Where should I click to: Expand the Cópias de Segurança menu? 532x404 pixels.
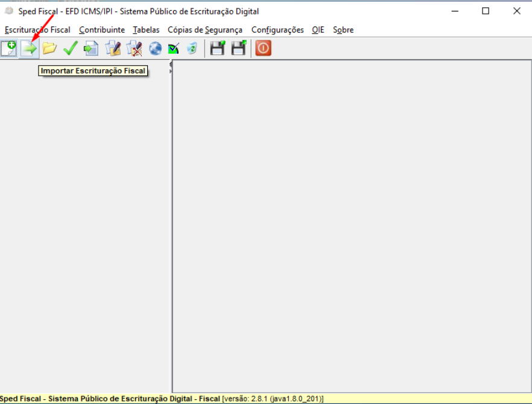[x=205, y=30]
